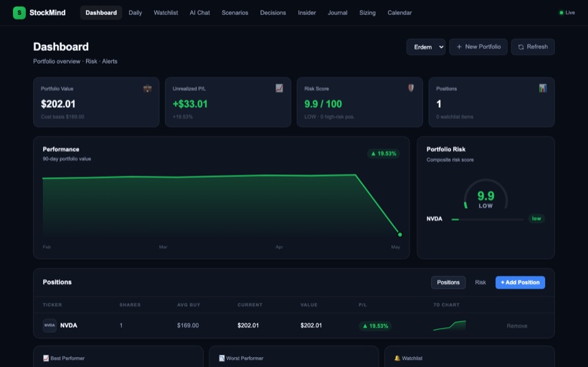Remove the NVDA position
This screenshot has width=588, height=367.
pos(517,325)
